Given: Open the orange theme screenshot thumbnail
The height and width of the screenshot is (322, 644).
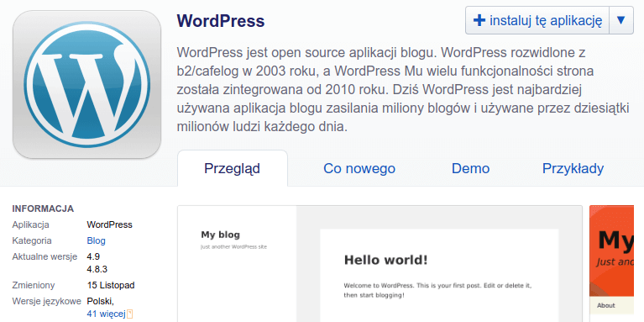Looking at the screenshot, I should (611, 264).
